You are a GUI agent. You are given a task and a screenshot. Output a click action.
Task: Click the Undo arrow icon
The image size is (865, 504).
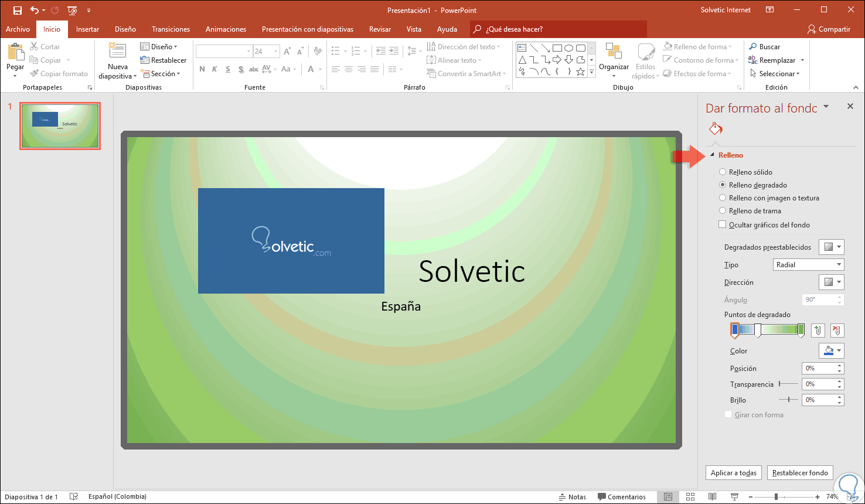point(35,11)
